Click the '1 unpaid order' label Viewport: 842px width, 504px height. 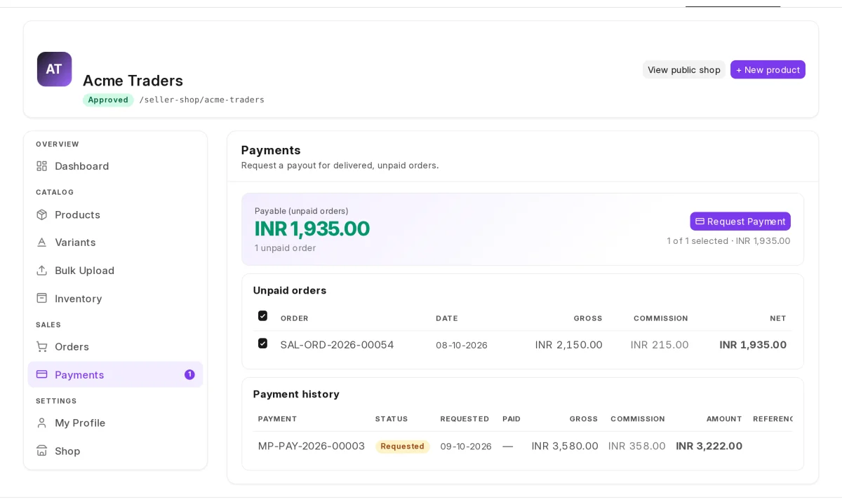tap(285, 248)
